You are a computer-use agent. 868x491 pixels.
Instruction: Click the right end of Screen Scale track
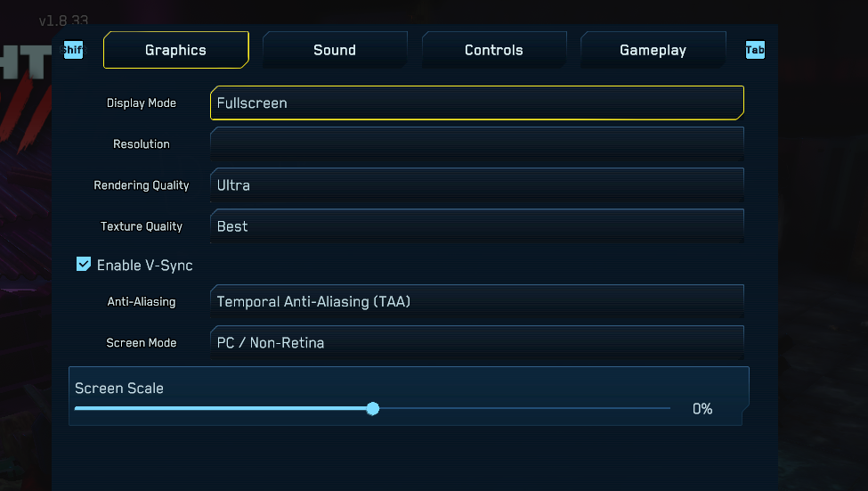(x=667, y=408)
